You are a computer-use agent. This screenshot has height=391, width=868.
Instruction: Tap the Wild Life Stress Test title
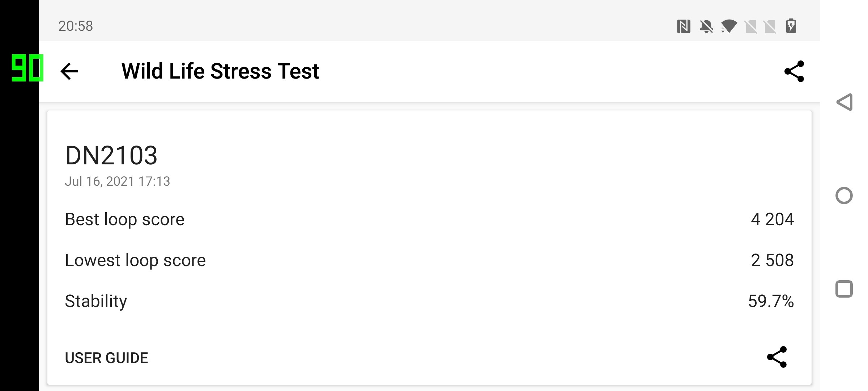tap(220, 71)
